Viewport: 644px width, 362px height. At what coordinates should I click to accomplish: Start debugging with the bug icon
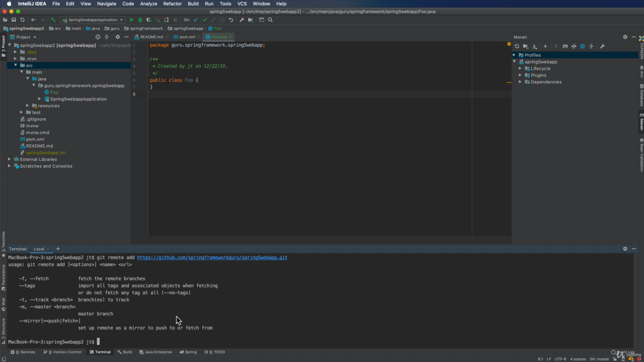point(140,20)
